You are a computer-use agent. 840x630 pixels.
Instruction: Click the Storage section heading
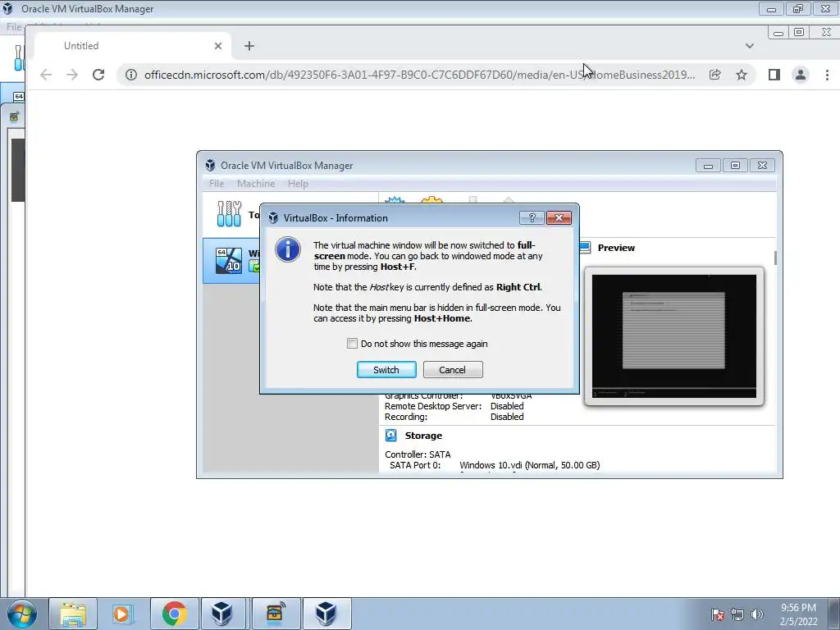click(423, 436)
